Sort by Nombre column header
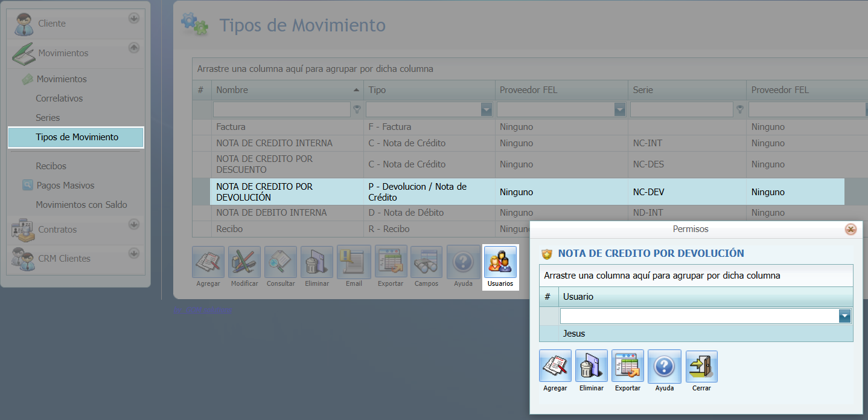This screenshot has height=420, width=868. [x=287, y=90]
